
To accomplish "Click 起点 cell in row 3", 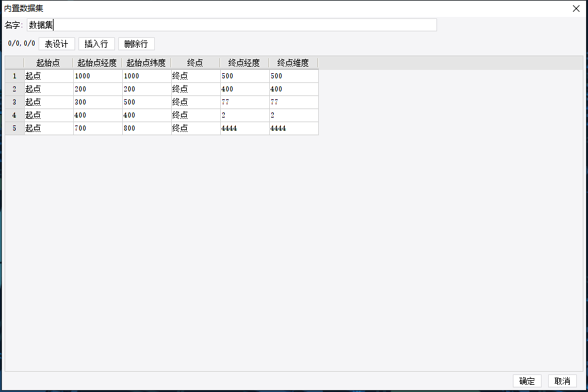I will (49, 103).
